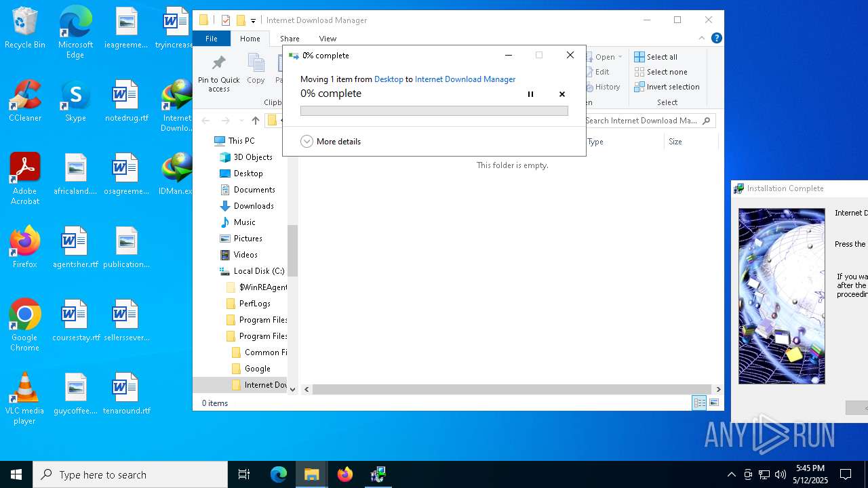Open Task View on taskbar
This screenshot has width=868, height=488.
pos(244,474)
